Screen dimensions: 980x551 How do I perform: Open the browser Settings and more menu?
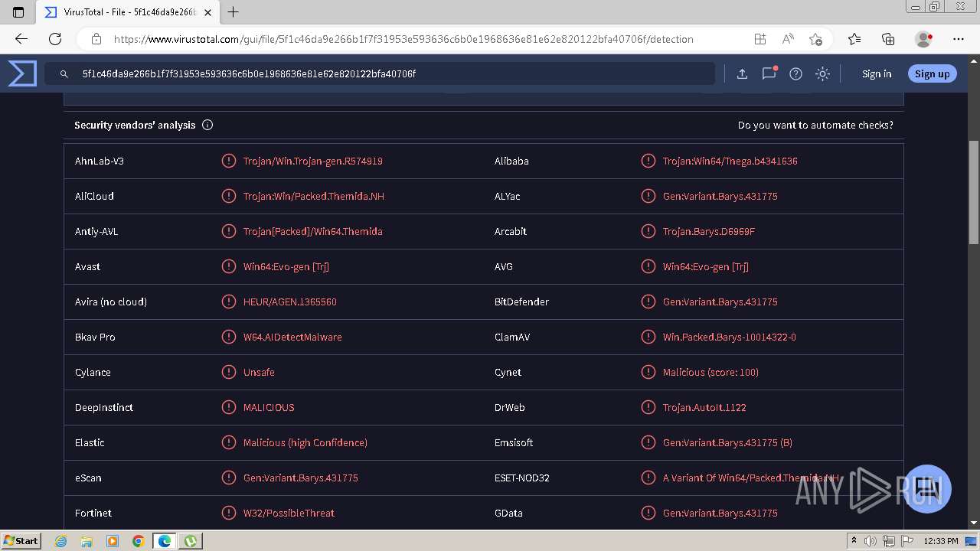959,39
